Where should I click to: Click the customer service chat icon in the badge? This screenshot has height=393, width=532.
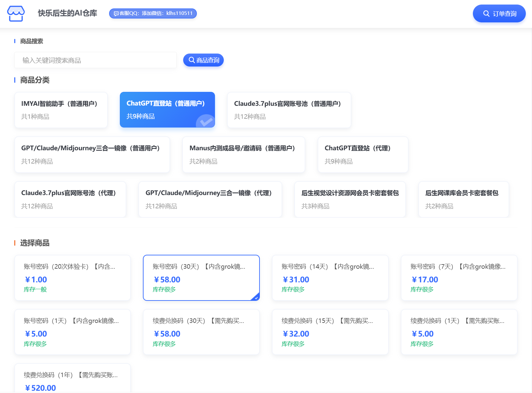(x=116, y=14)
